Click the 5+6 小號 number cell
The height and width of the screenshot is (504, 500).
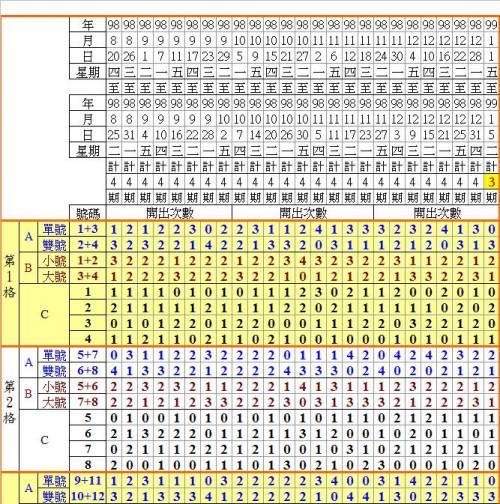pos(88,386)
